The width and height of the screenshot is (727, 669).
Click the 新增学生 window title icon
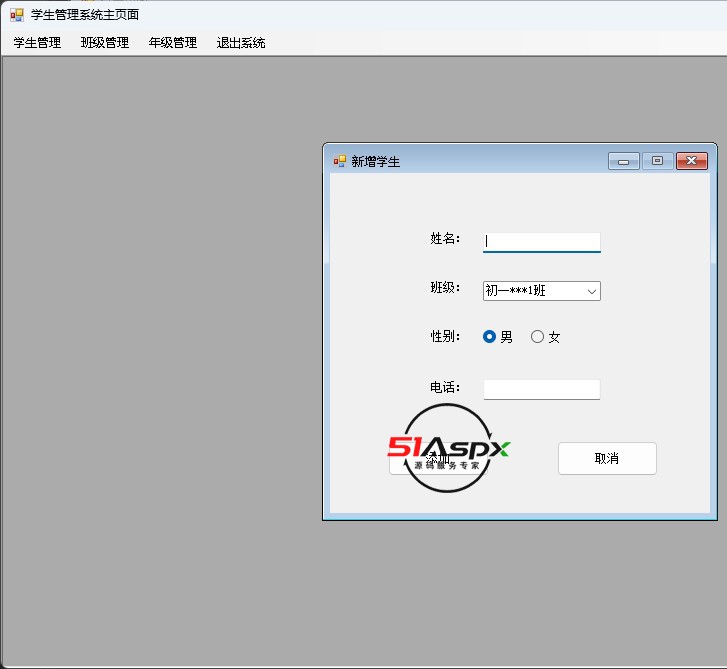pyautogui.click(x=340, y=161)
